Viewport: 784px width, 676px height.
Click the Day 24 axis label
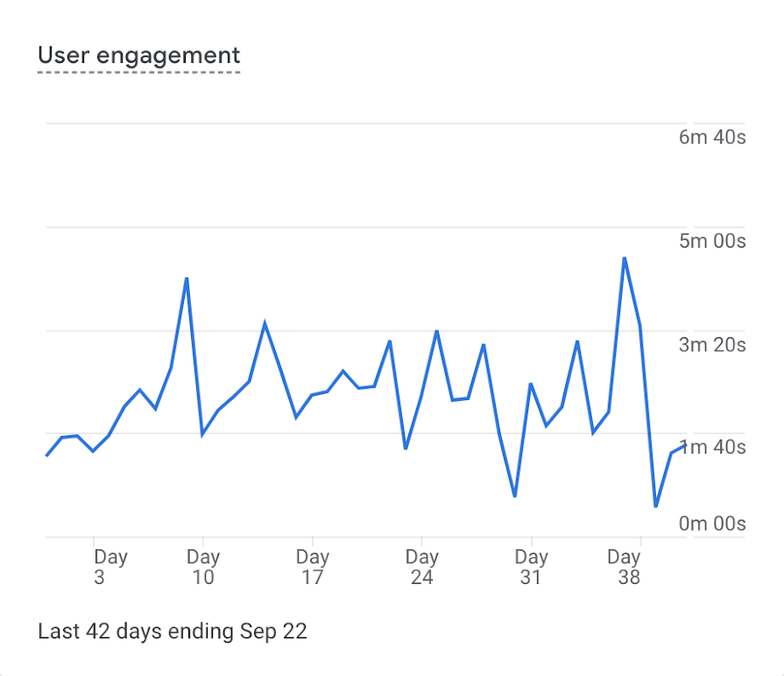coord(421,567)
